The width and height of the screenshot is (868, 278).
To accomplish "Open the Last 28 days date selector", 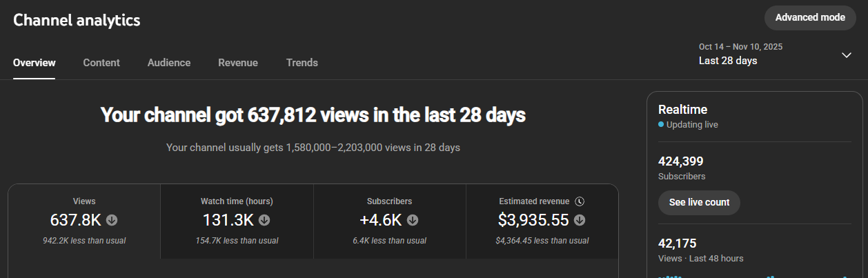I will click(x=777, y=54).
